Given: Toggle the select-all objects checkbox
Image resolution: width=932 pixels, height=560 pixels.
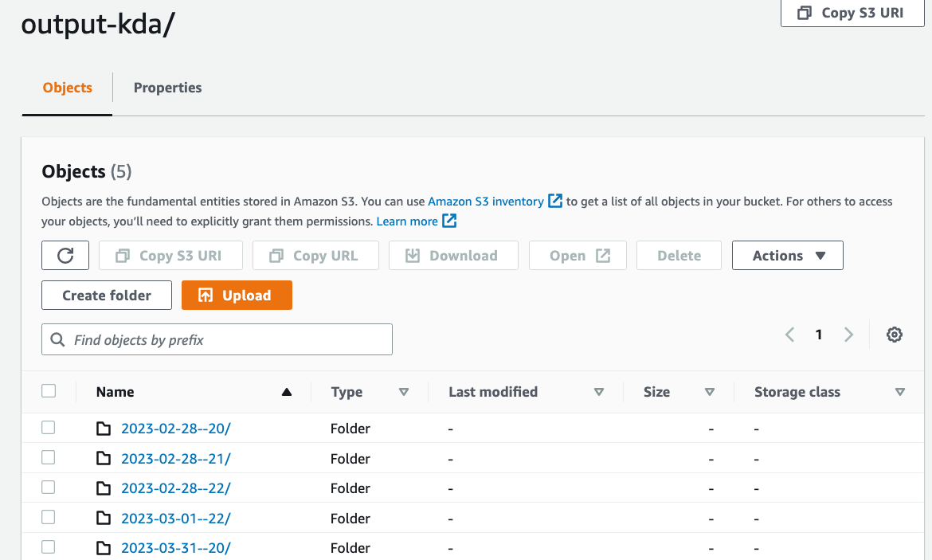Looking at the screenshot, I should click(49, 390).
